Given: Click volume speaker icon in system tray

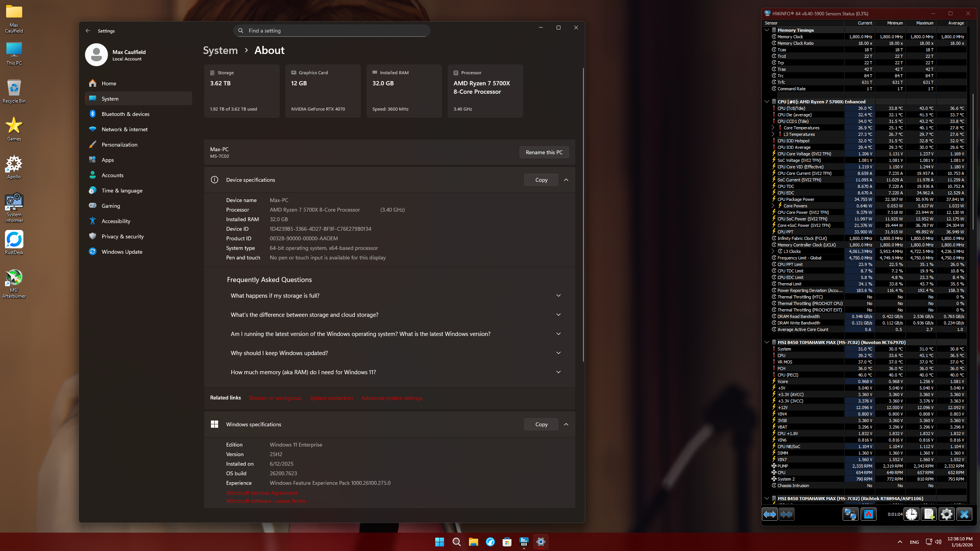Looking at the screenshot, I should click(938, 542).
